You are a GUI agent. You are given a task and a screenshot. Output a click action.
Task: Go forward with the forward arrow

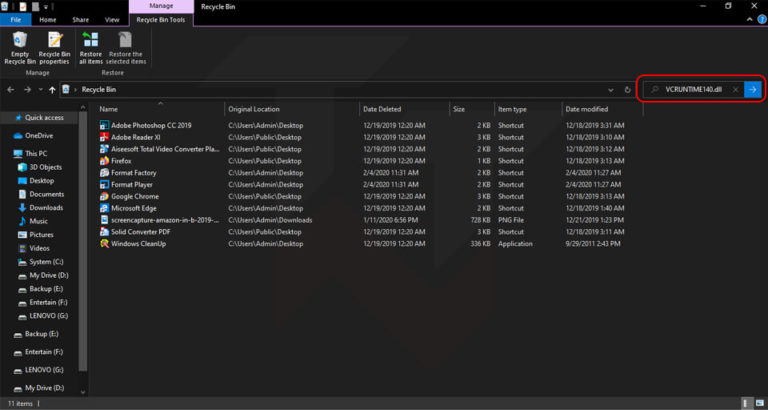(27, 90)
